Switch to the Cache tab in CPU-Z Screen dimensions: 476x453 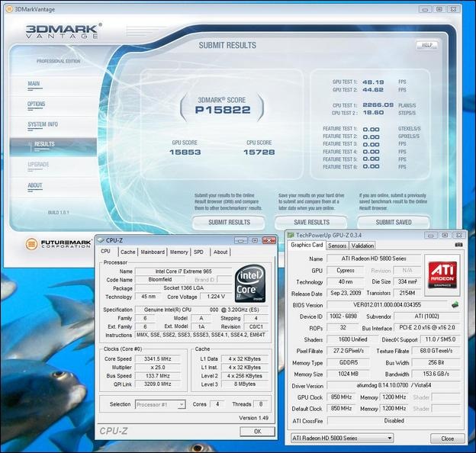coord(128,252)
